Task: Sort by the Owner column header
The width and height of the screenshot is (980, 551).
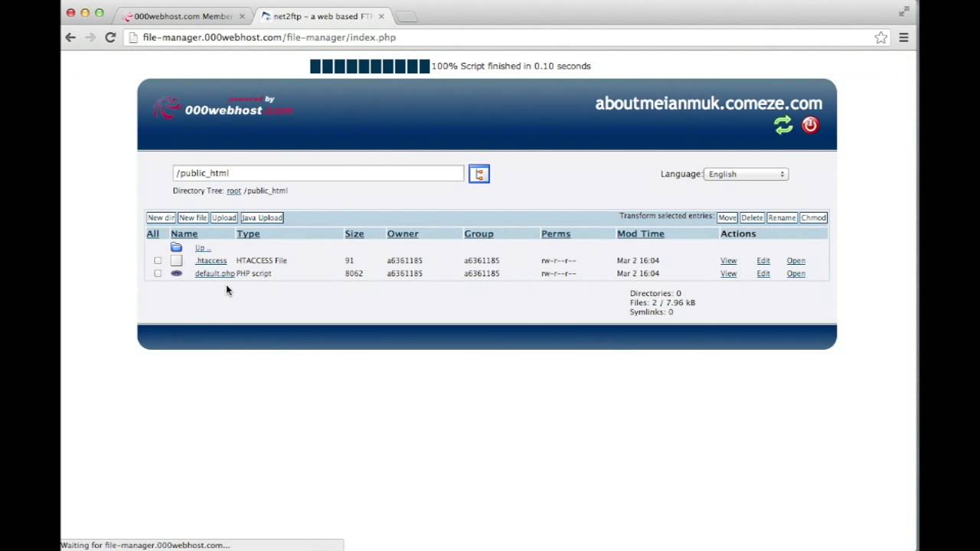Action: pos(403,233)
